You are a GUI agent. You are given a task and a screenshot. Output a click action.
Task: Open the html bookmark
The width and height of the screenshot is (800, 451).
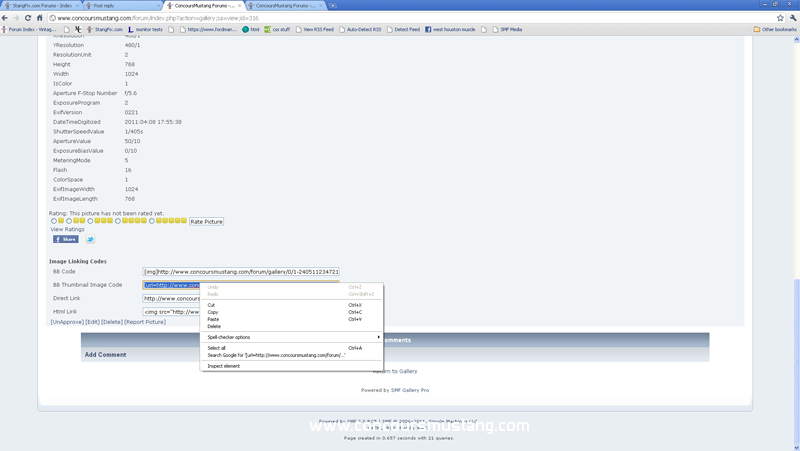click(251, 30)
